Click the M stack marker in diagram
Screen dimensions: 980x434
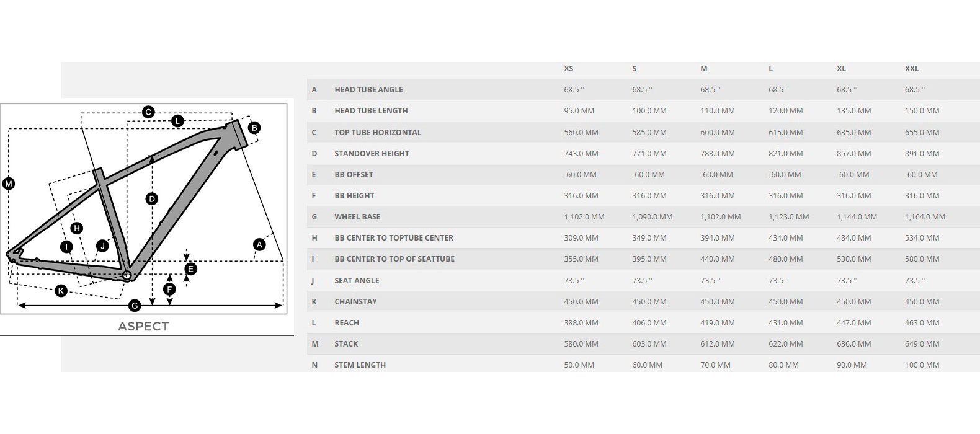coord(8,184)
